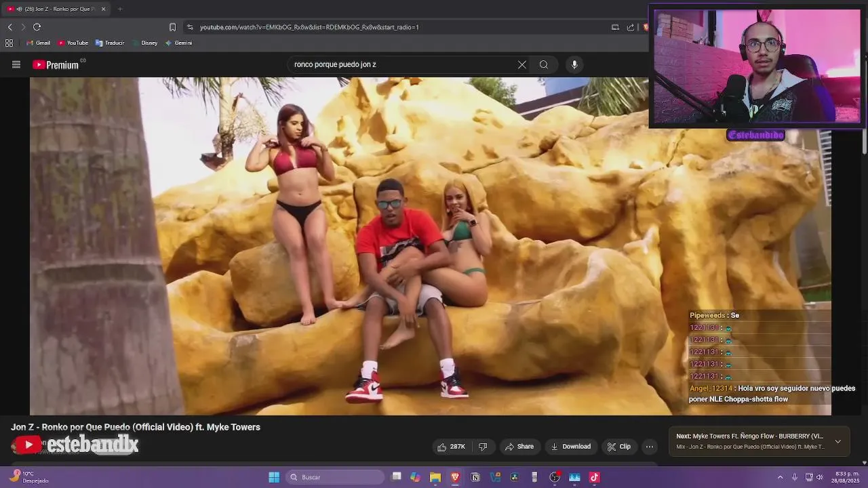868x488 pixels.
Task: Open the Windows Start menu
Action: pyautogui.click(x=274, y=477)
